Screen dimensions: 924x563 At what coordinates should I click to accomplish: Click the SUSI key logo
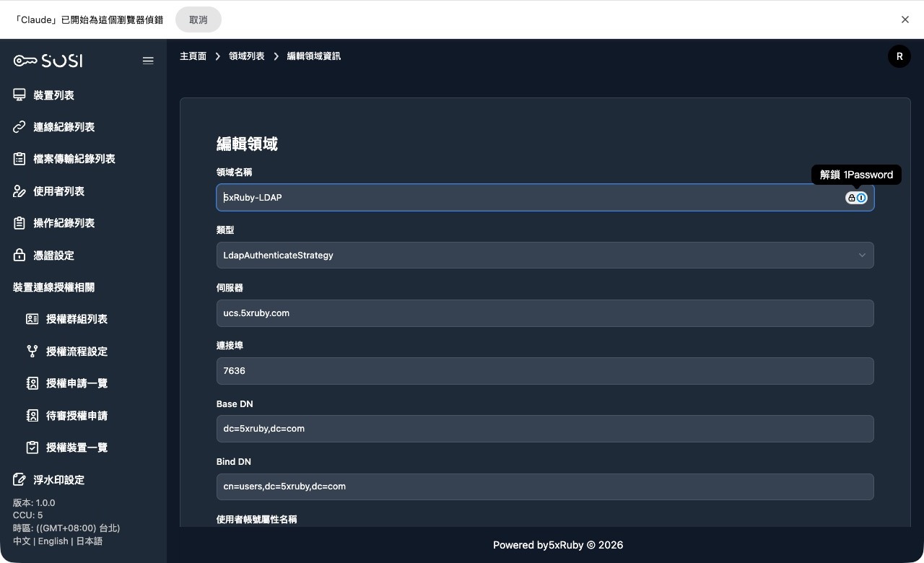pyautogui.click(x=48, y=61)
